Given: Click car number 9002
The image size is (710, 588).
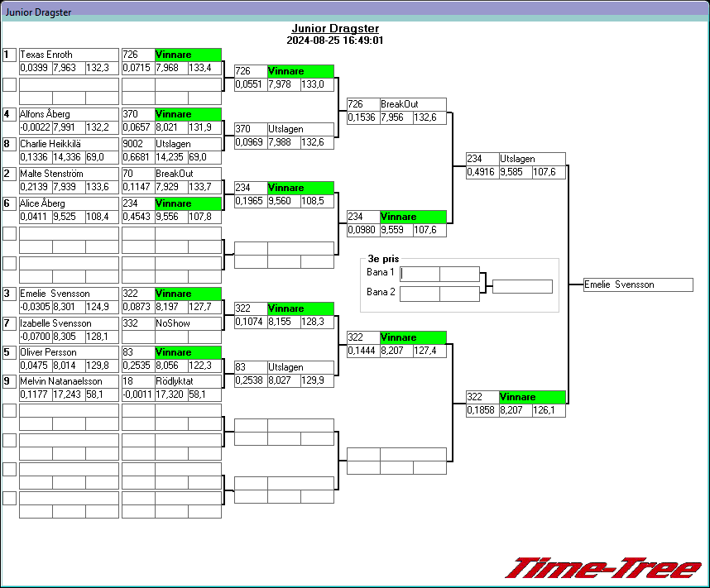Looking at the screenshot, I should pyautogui.click(x=138, y=144).
